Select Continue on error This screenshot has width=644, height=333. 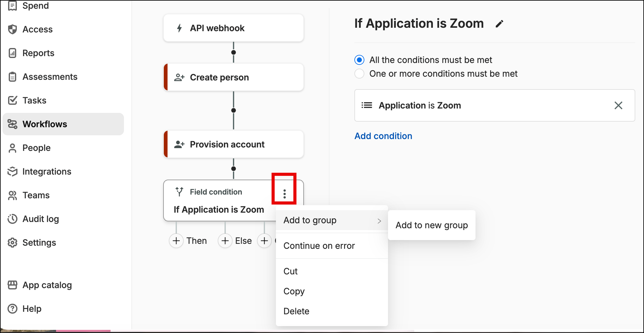(x=332, y=246)
